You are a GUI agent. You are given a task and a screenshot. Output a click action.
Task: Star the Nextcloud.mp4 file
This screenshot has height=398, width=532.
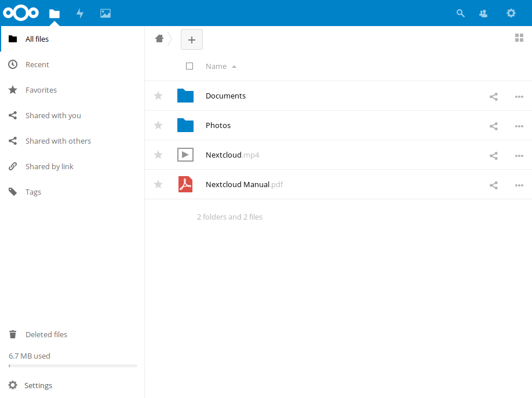(x=158, y=155)
